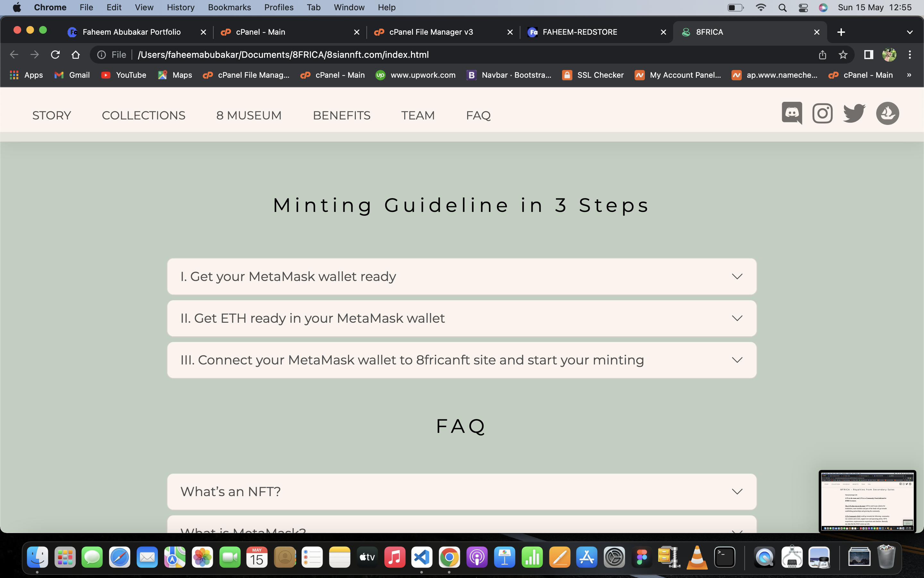Open Safari compass icon in dock
Viewport: 924px width, 578px height.
point(119,557)
